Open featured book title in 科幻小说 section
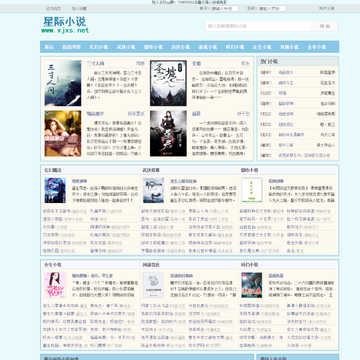The image size is (360, 360). [x=276, y=276]
